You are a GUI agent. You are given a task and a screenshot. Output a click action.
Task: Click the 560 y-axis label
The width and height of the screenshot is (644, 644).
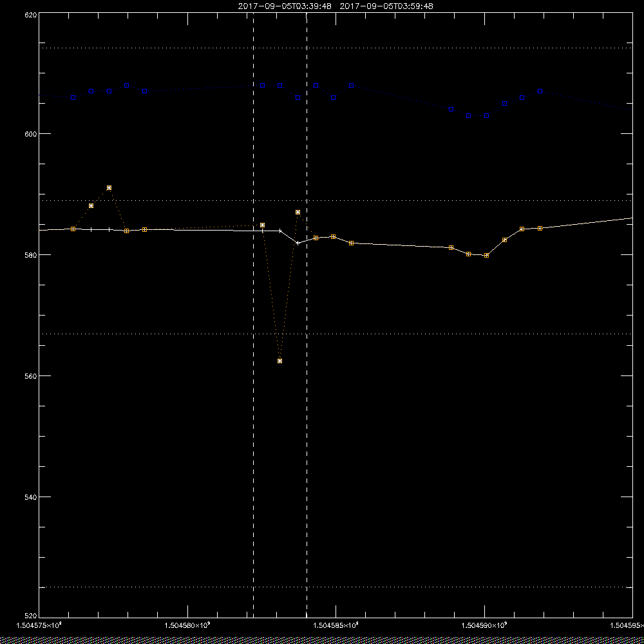30,376
